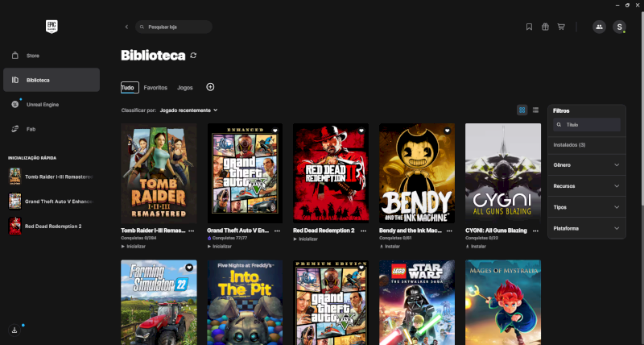
Task: Expand the Recursos filter
Action: click(x=587, y=186)
